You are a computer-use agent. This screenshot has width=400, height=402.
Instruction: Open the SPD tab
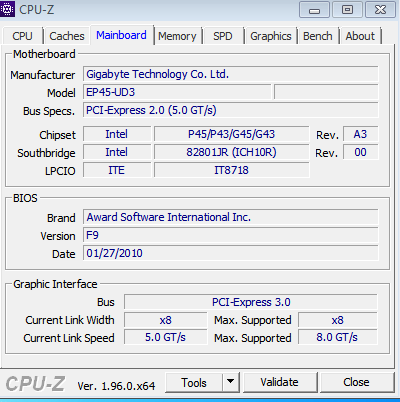pyautogui.click(x=223, y=36)
